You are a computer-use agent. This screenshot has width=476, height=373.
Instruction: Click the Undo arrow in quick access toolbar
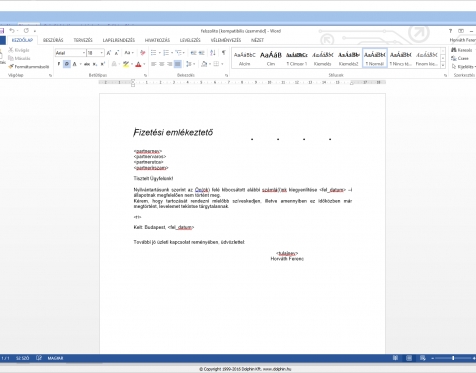[x=12, y=31]
